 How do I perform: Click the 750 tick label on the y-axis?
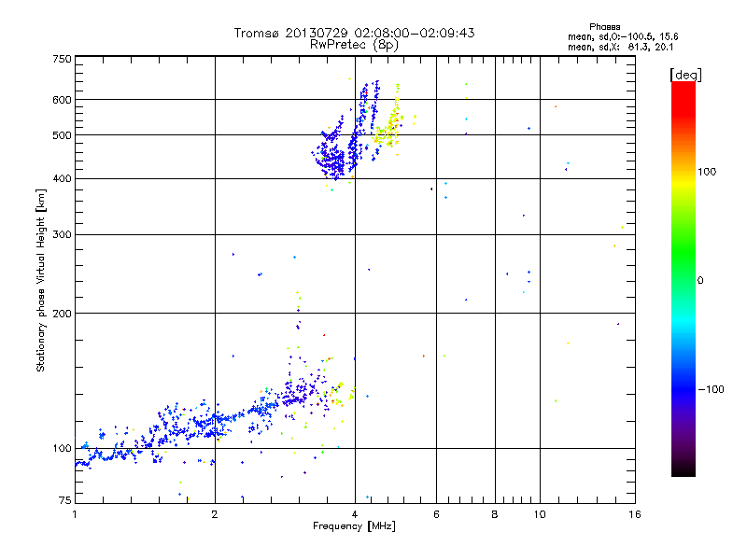pyautogui.click(x=62, y=59)
